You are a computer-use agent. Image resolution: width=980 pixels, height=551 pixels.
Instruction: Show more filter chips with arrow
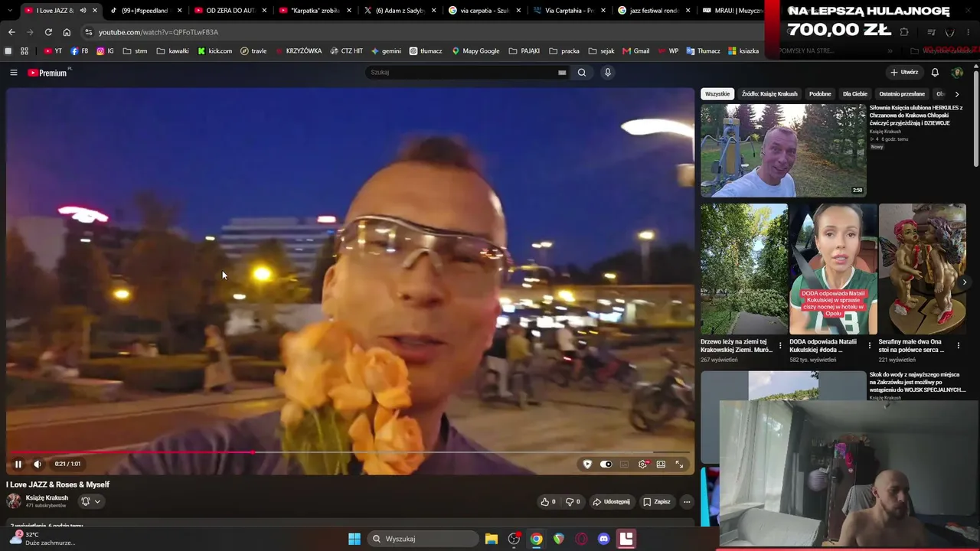pos(956,94)
